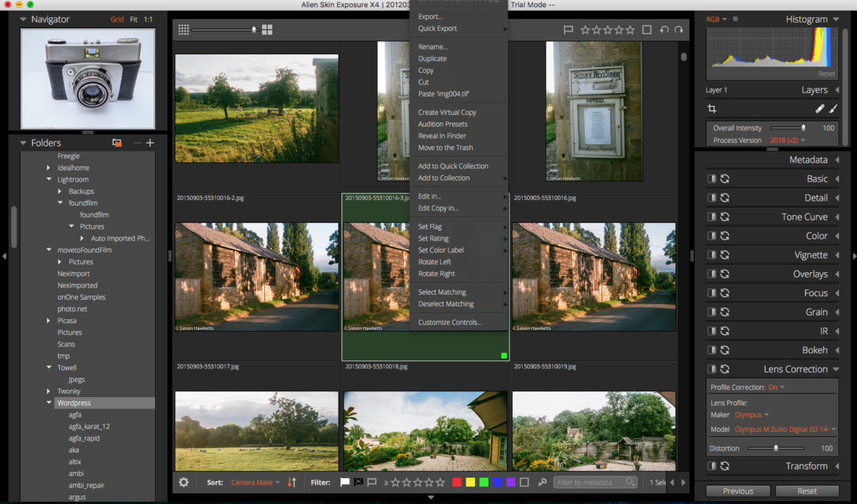857x504 pixels.
Task: Switch Navigator to Fit view
Action: click(134, 20)
